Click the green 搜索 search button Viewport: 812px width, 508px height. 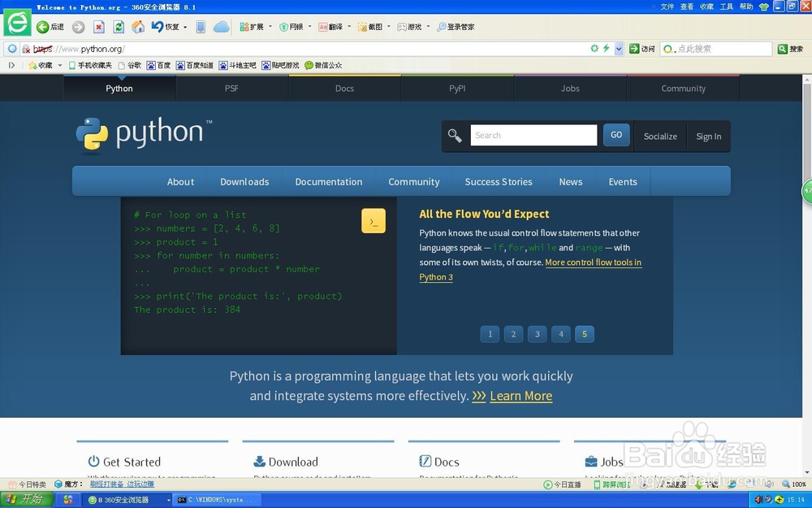point(791,49)
